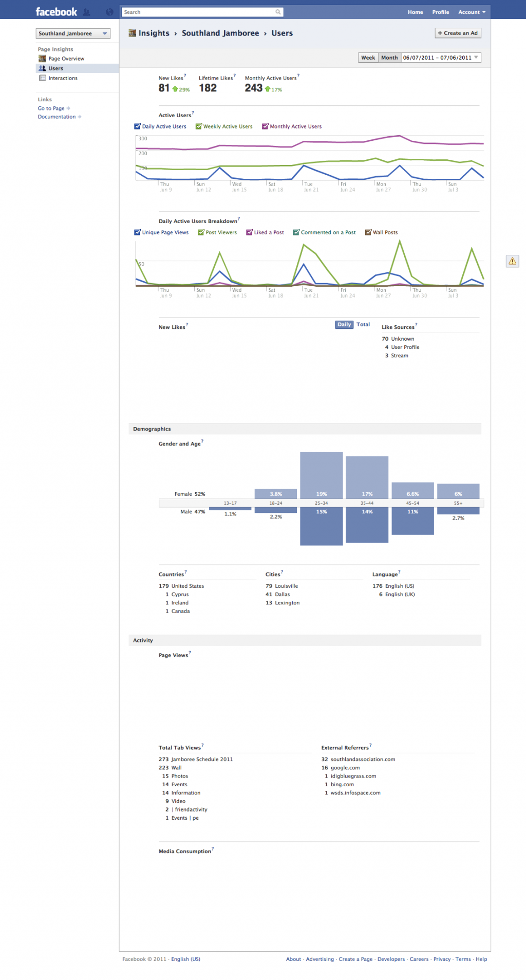526x980 pixels.
Task: Click the warning triangle icon on right edge
Action: pyautogui.click(x=512, y=261)
